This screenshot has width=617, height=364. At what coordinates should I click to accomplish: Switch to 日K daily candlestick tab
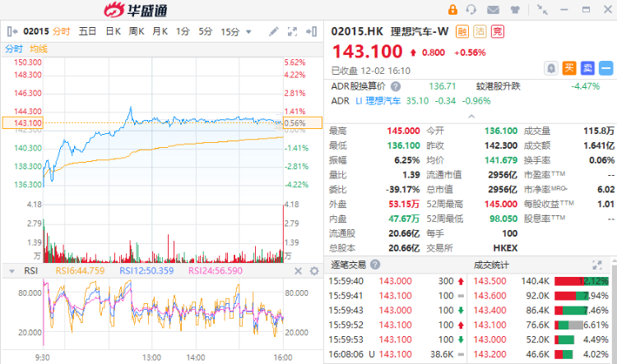pos(114,31)
